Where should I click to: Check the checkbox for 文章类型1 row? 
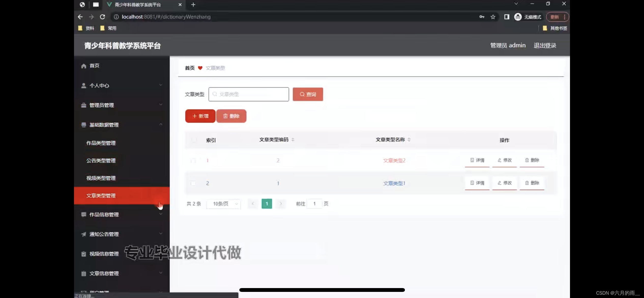point(193,183)
